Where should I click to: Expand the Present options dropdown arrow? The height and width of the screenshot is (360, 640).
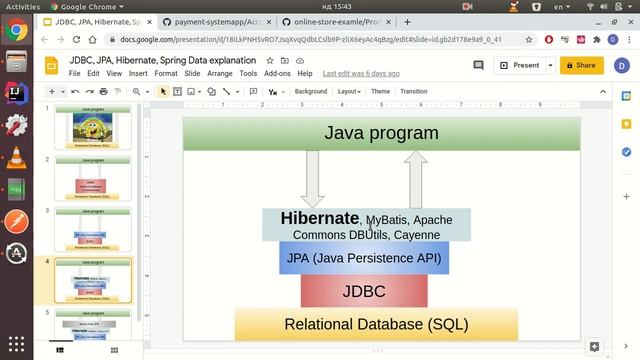(x=550, y=65)
